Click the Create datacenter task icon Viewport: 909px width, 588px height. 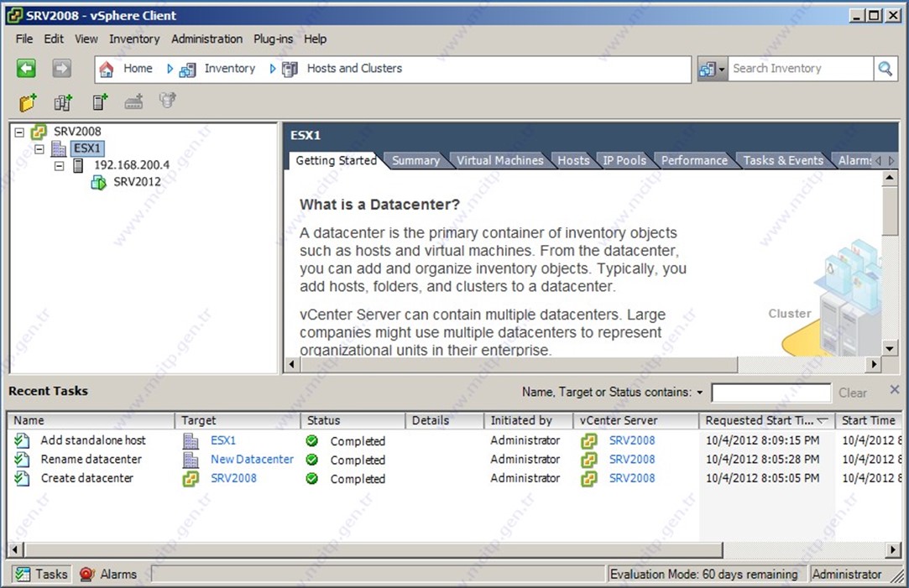point(22,478)
